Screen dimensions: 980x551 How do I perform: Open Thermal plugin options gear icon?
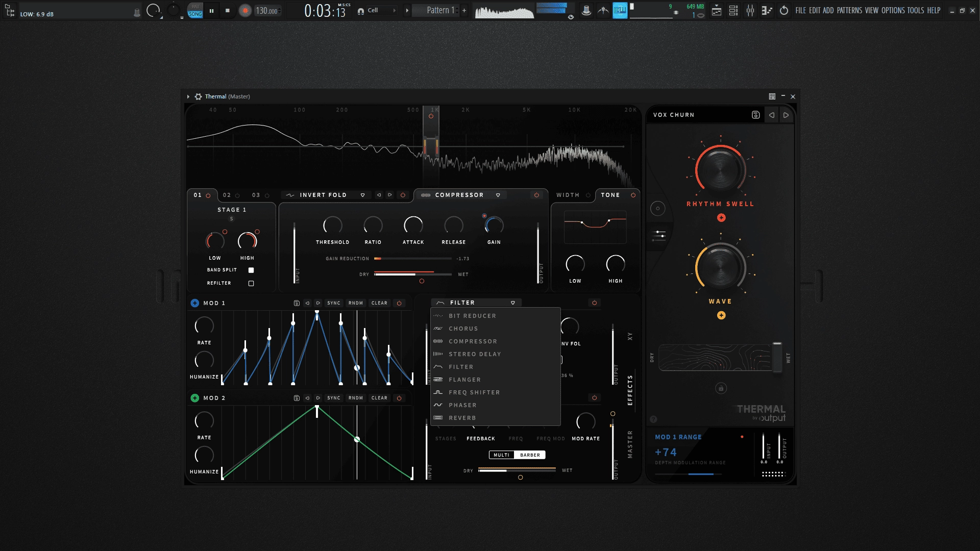(198, 96)
